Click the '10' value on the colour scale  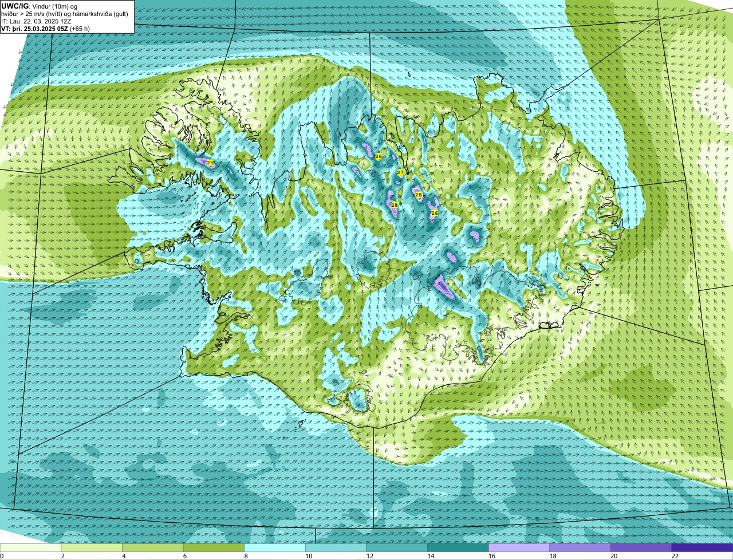click(309, 556)
